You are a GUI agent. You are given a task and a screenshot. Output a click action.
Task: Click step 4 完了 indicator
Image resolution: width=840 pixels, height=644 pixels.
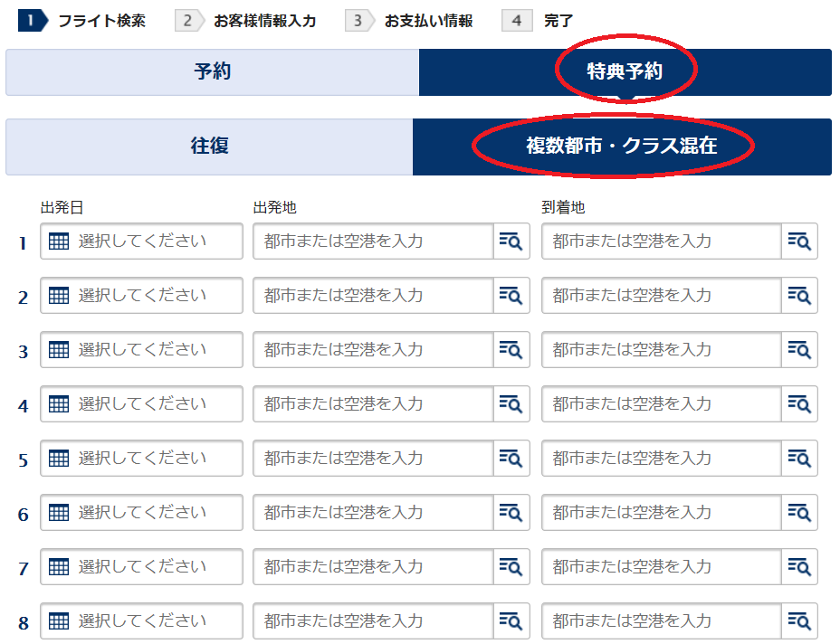(538, 21)
